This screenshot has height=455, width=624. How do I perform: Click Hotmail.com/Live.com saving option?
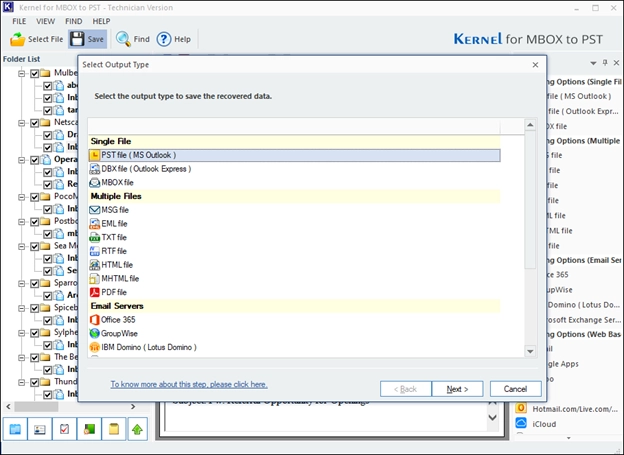(x=567, y=409)
